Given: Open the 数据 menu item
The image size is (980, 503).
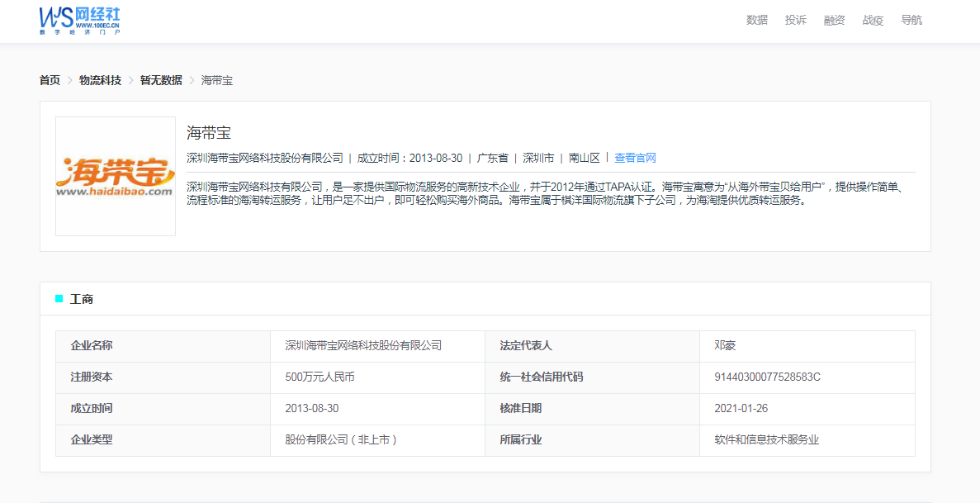Looking at the screenshot, I should pos(757,20).
